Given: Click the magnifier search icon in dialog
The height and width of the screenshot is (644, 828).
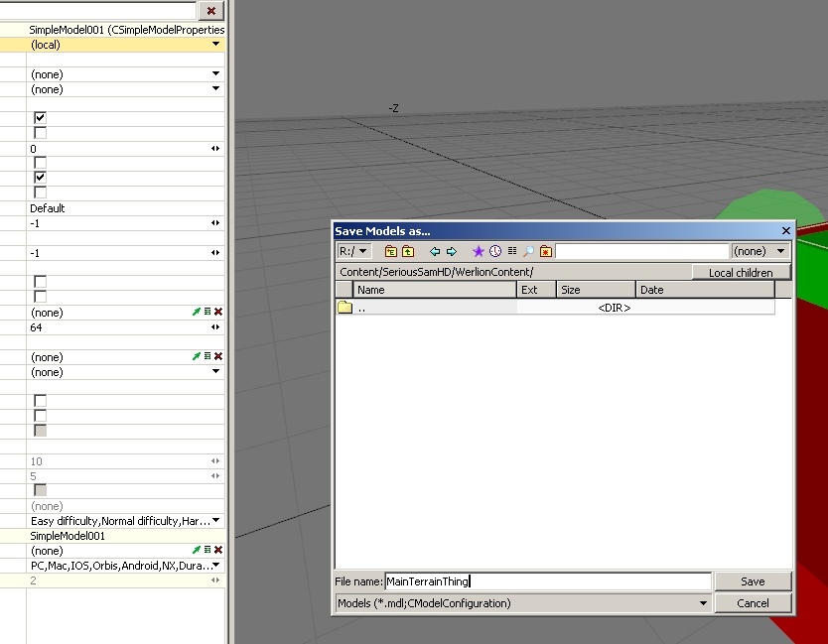Looking at the screenshot, I should pyautogui.click(x=528, y=251).
